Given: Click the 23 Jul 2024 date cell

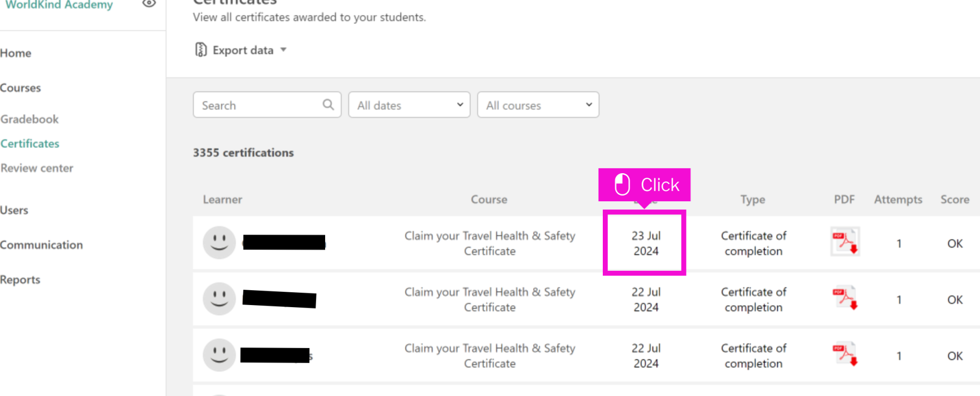Looking at the screenshot, I should tap(645, 243).
